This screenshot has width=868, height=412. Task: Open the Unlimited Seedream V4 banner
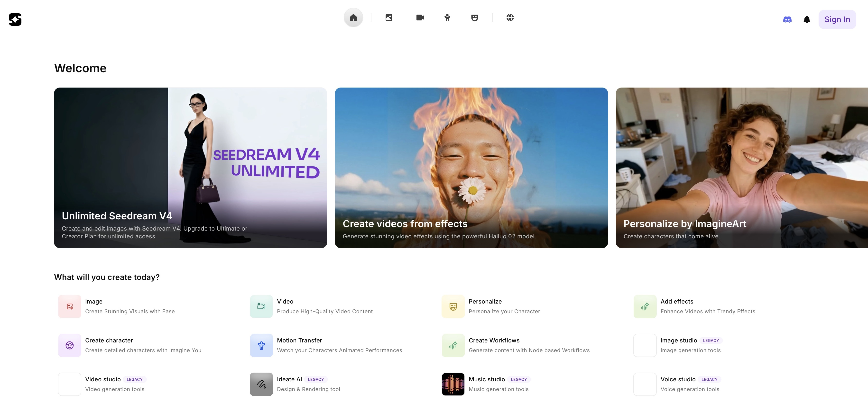pyautogui.click(x=190, y=168)
